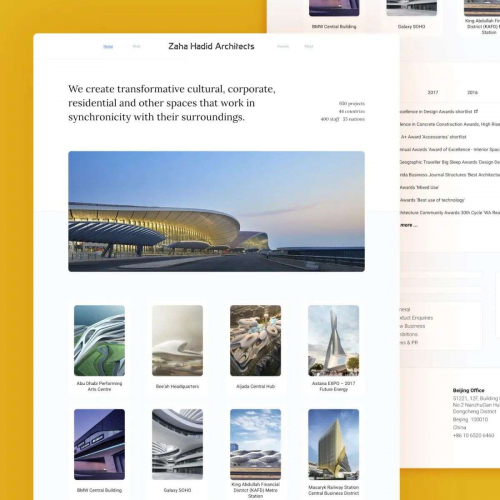Select the 2016 year tab on awards page
The height and width of the screenshot is (500, 500).
tap(472, 92)
